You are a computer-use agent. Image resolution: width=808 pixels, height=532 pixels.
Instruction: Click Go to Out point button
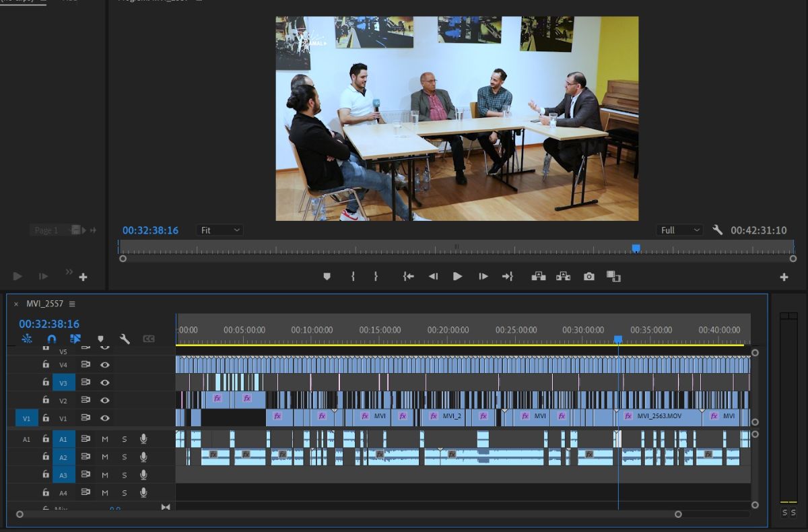click(507, 277)
